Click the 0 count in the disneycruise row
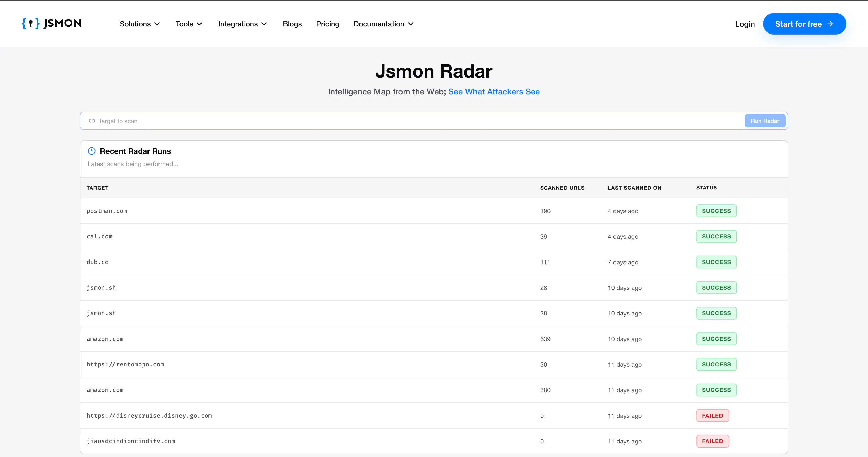 542,416
